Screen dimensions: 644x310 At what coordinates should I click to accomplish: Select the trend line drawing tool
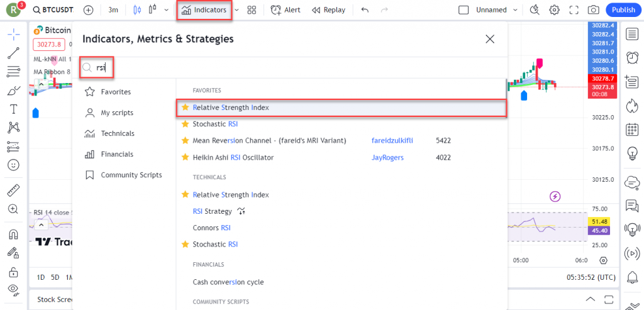[14, 53]
